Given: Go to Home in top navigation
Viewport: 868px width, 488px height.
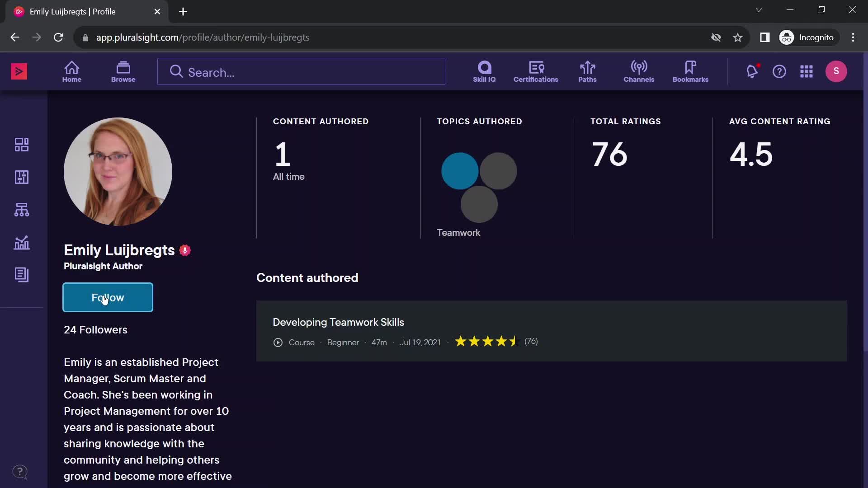Looking at the screenshot, I should pos(72,72).
